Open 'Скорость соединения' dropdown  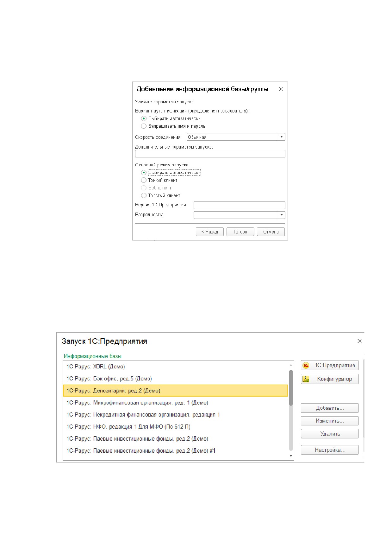click(x=281, y=137)
